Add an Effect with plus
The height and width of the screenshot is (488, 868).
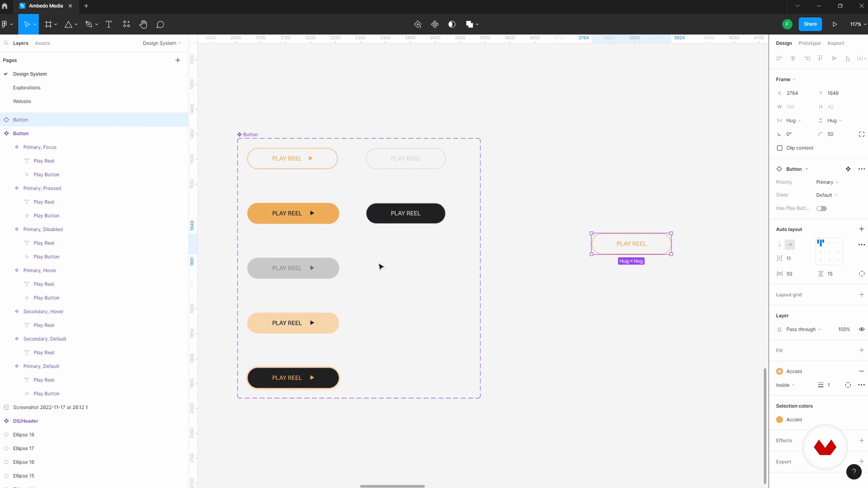[862, 441]
